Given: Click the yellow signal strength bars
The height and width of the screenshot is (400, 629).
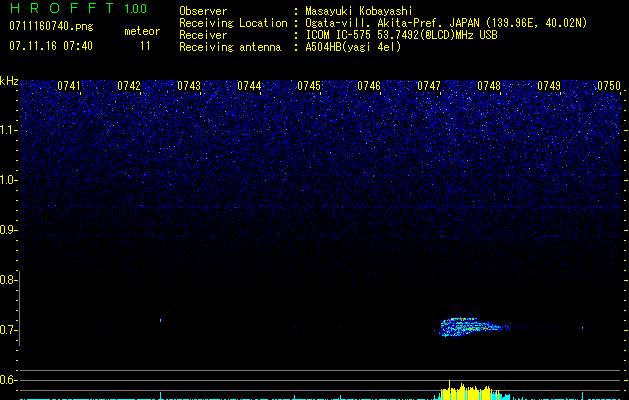Looking at the screenshot, I should 469,391.
